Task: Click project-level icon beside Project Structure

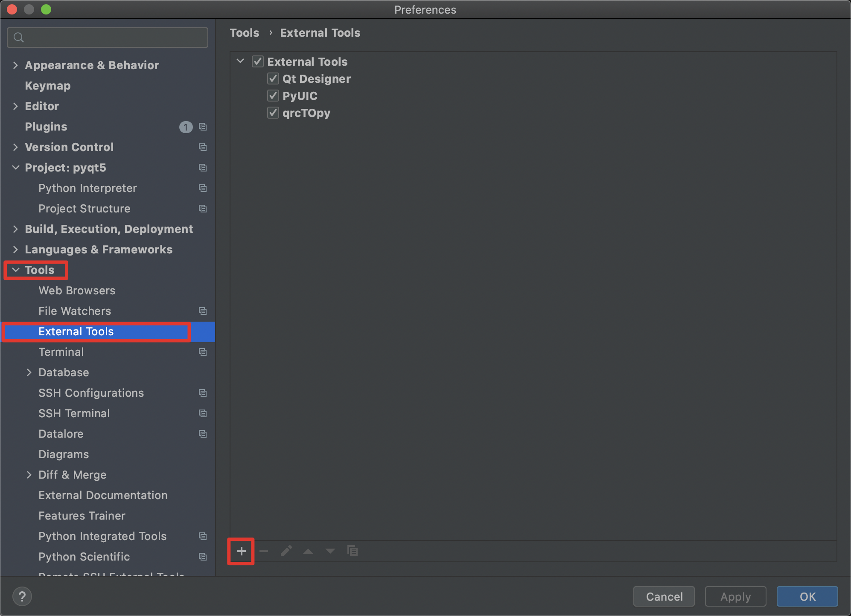Action: coord(203,209)
